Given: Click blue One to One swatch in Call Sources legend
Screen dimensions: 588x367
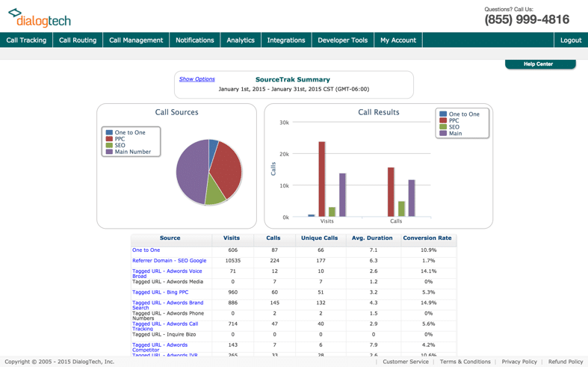Looking at the screenshot, I should (x=109, y=132).
